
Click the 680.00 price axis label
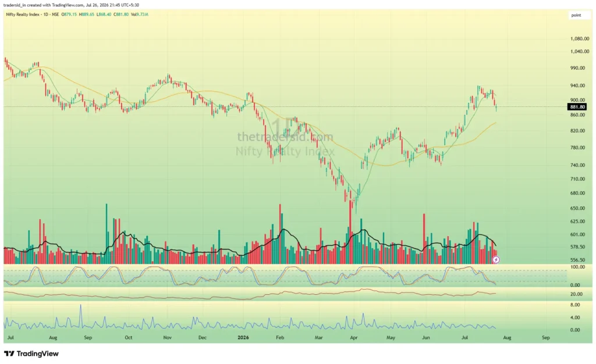577,193
